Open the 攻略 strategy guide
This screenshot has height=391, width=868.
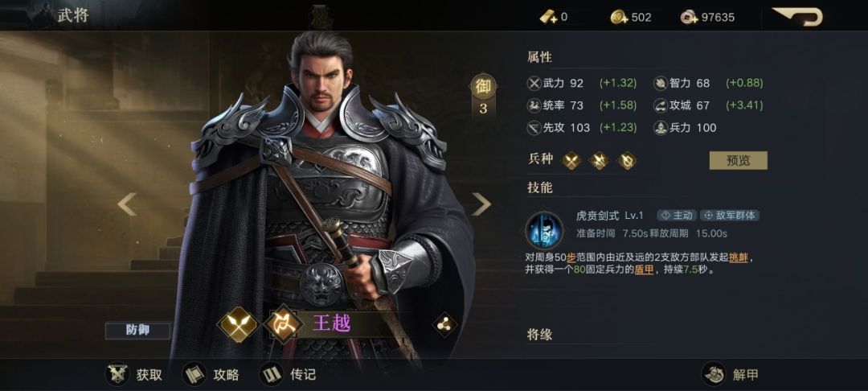pos(211,374)
